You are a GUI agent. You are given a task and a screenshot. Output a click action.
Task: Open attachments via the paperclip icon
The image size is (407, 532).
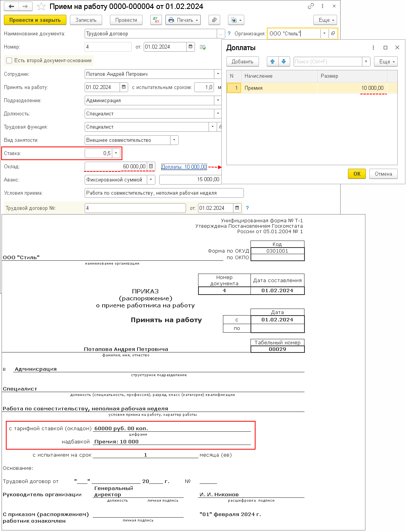pos(214,20)
